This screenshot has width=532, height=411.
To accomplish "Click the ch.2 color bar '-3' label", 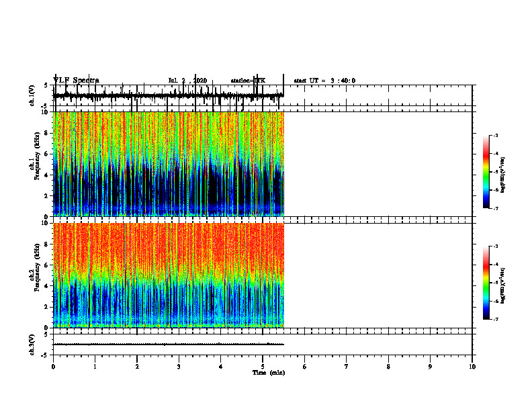I will (495, 246).
